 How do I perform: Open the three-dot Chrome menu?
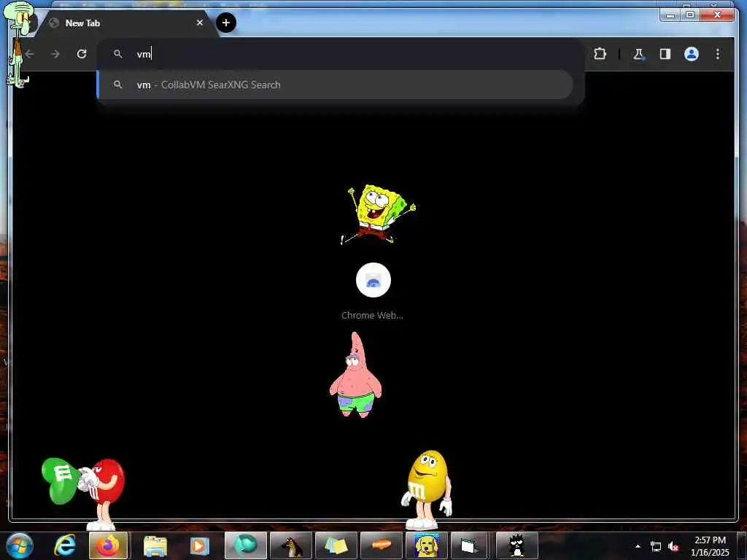tap(718, 54)
